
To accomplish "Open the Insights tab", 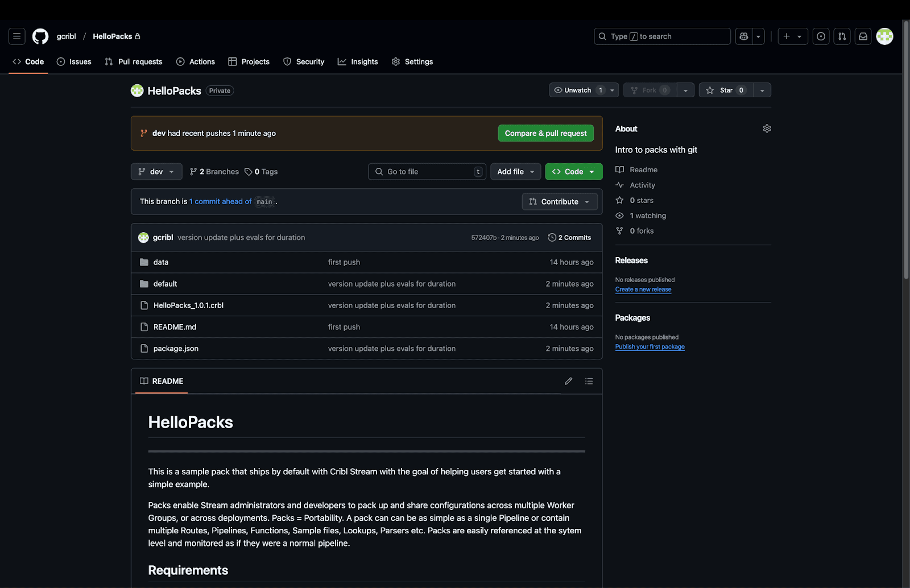I will tap(358, 62).
